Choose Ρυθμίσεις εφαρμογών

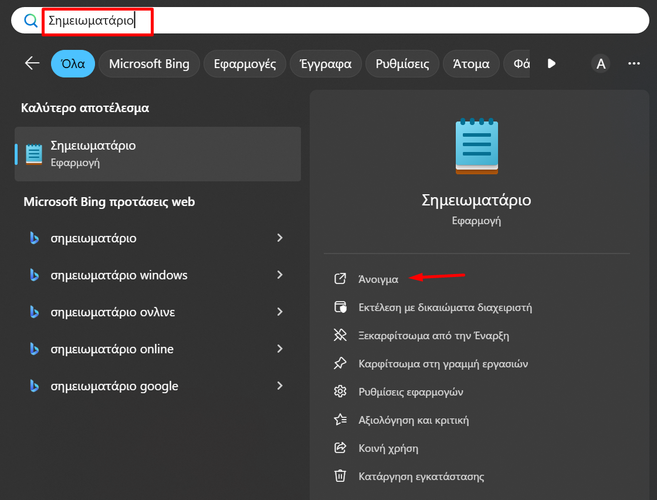[x=411, y=392]
